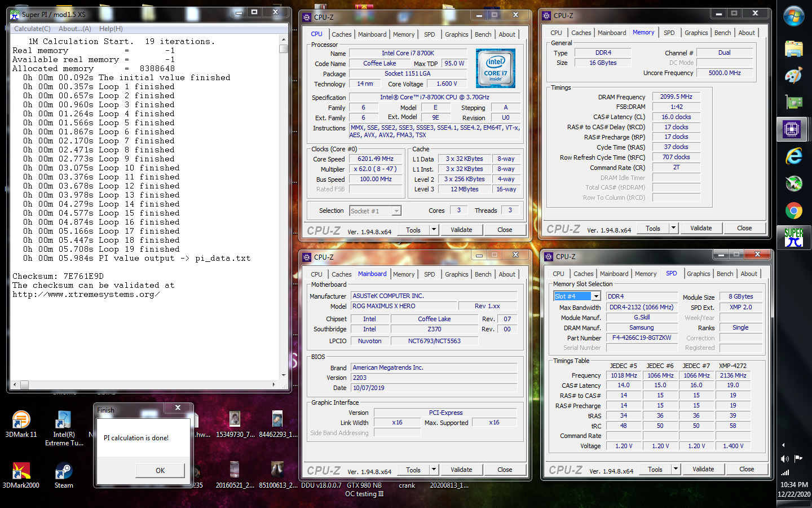The width and height of the screenshot is (812, 508).
Task: Click the Checksum: 7E761E9D line
Action: pos(58,277)
